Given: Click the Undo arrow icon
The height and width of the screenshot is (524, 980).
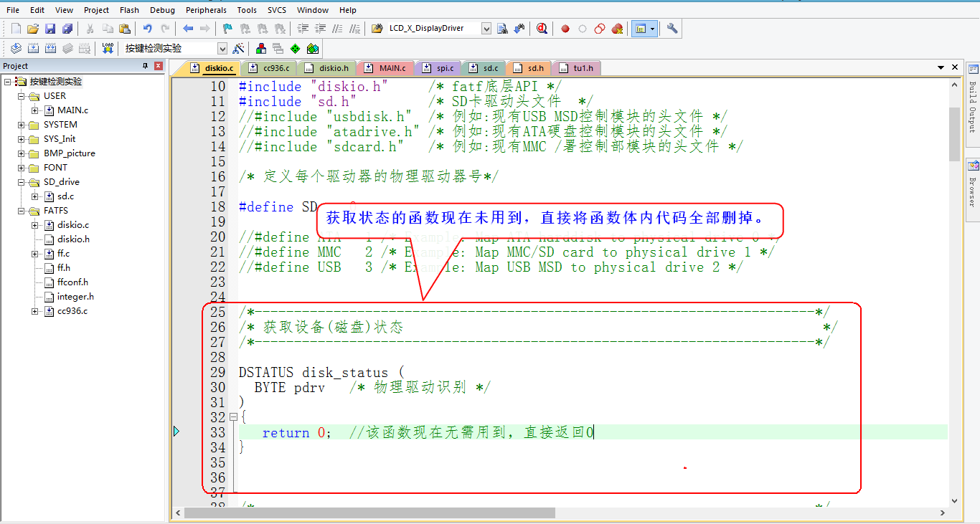Looking at the screenshot, I should coord(147,29).
